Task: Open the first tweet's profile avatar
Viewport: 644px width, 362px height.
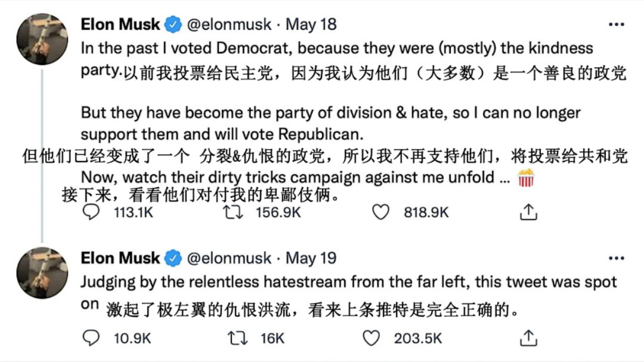Action: pyautogui.click(x=42, y=39)
